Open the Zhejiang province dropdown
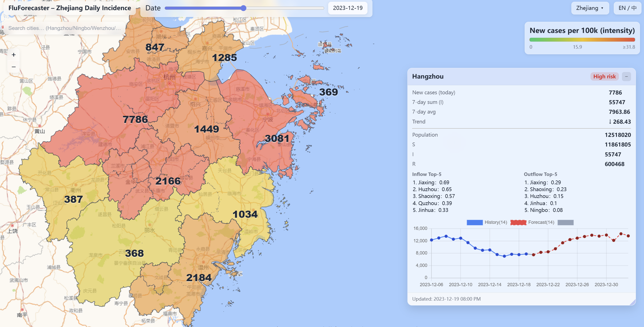The image size is (644, 327). (590, 8)
